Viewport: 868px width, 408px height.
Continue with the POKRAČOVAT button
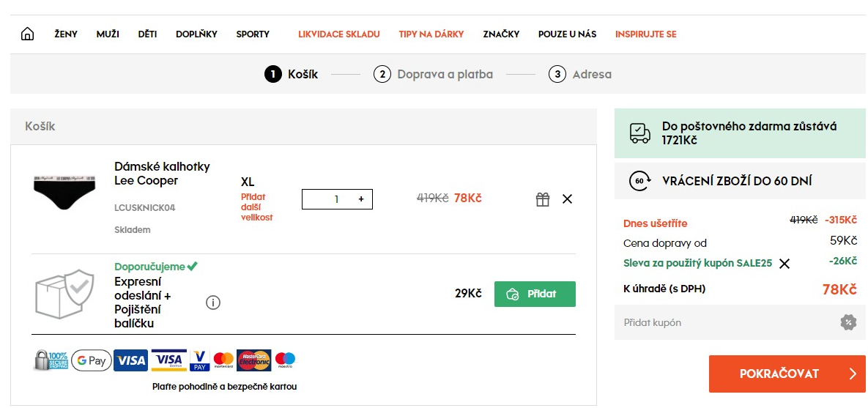(787, 374)
